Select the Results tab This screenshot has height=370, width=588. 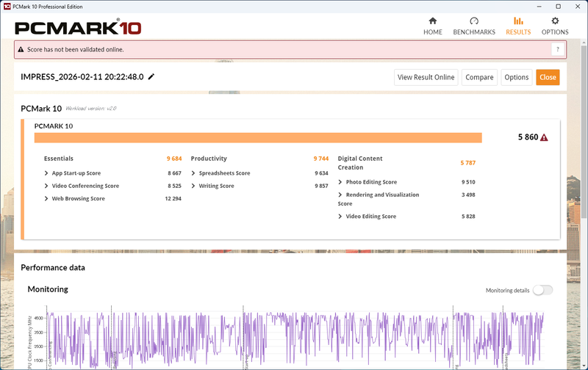click(518, 26)
